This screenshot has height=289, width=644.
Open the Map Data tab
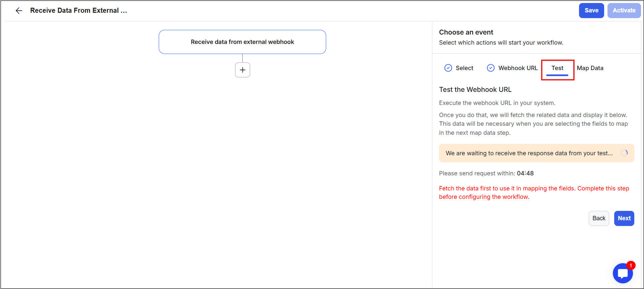pyautogui.click(x=590, y=68)
